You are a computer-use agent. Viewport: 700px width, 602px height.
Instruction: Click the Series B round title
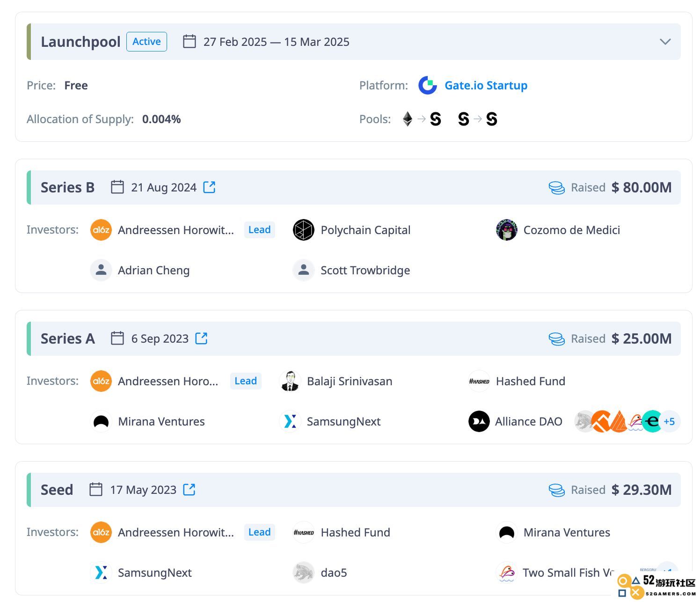[x=67, y=187]
